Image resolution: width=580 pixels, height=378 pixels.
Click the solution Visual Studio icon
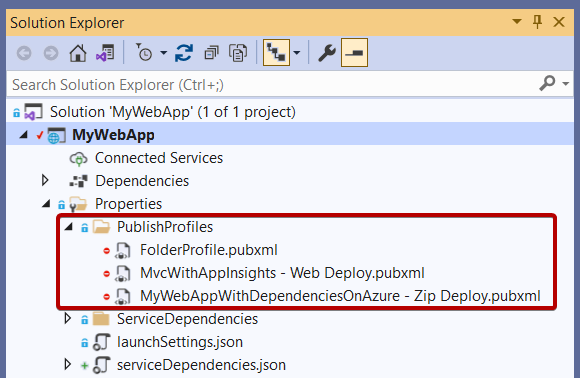pos(33,112)
